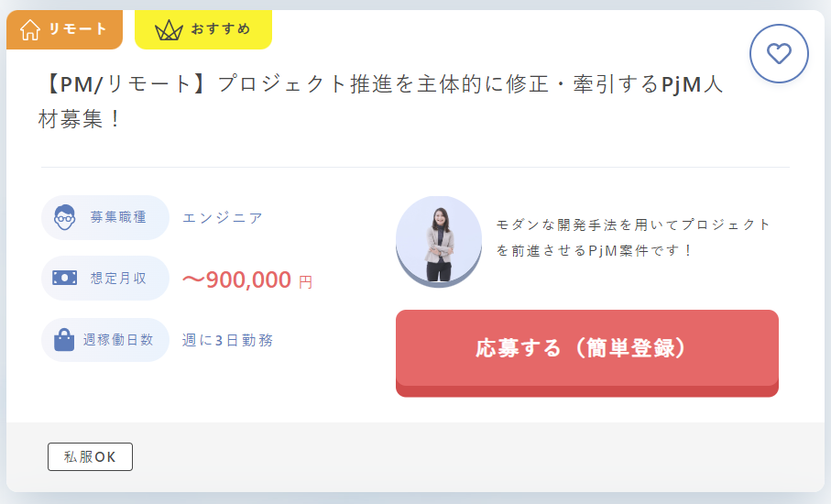This screenshot has height=504, width=831.
Task: Click the woman avatar thumbnail
Action: point(439,242)
